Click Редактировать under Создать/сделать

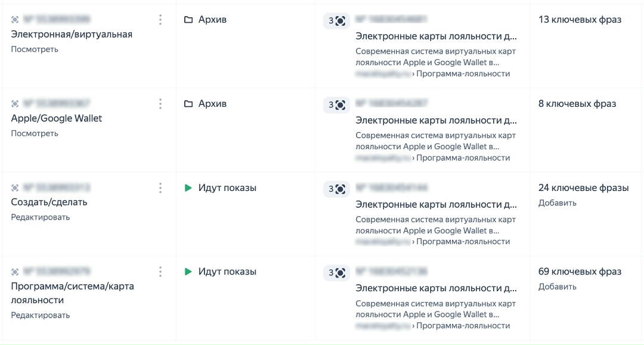[x=41, y=217]
